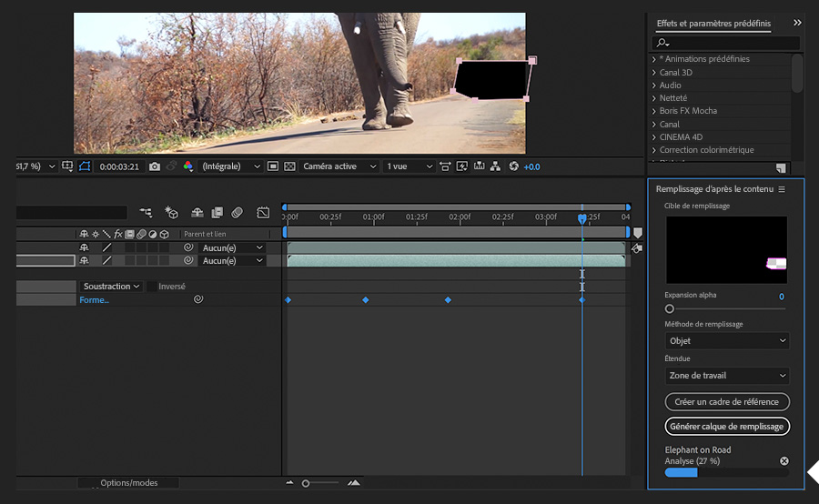Expand the Animations prédéfinies category
This screenshot has width=819, height=504.
(654, 59)
